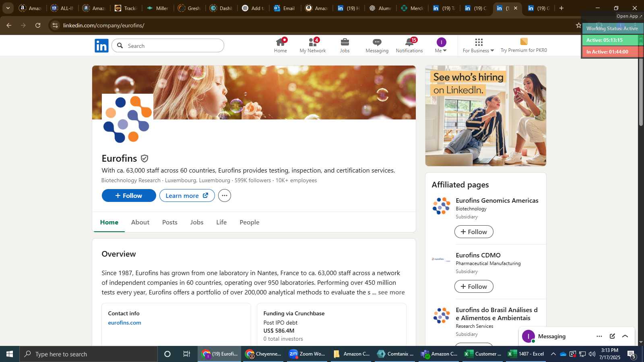644x362 pixels.
Task: Open 1407 - Excel taskbar window
Action: click(x=526, y=354)
